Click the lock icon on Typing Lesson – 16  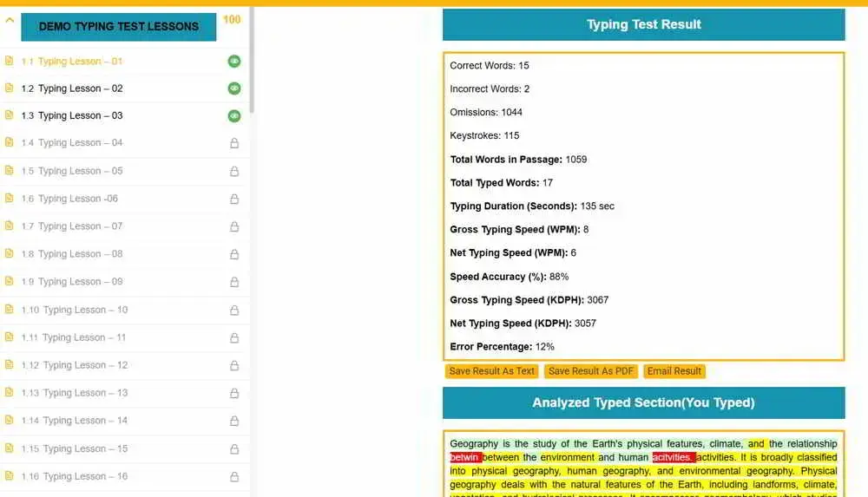[x=234, y=476]
